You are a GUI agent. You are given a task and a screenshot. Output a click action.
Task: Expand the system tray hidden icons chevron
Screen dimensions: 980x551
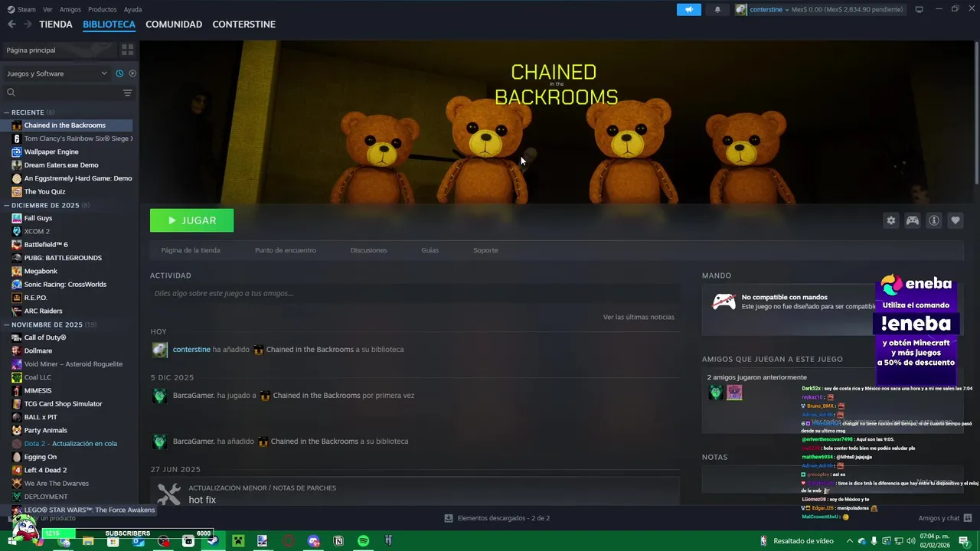pos(850,541)
